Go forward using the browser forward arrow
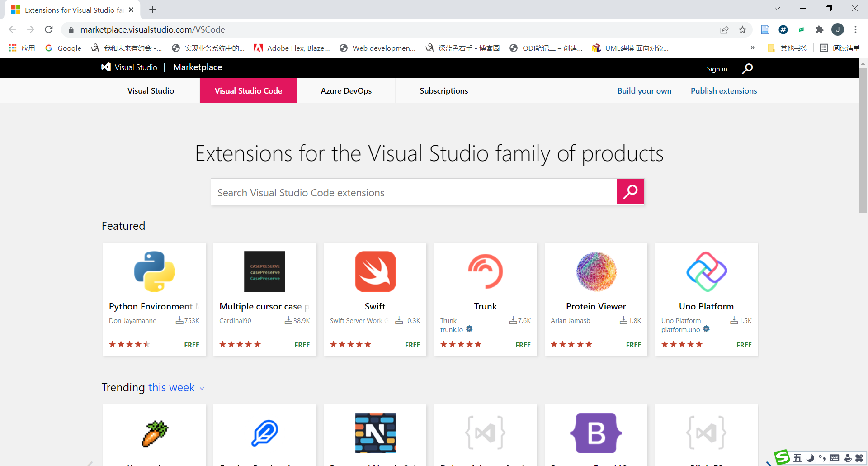868x466 pixels. point(30,29)
